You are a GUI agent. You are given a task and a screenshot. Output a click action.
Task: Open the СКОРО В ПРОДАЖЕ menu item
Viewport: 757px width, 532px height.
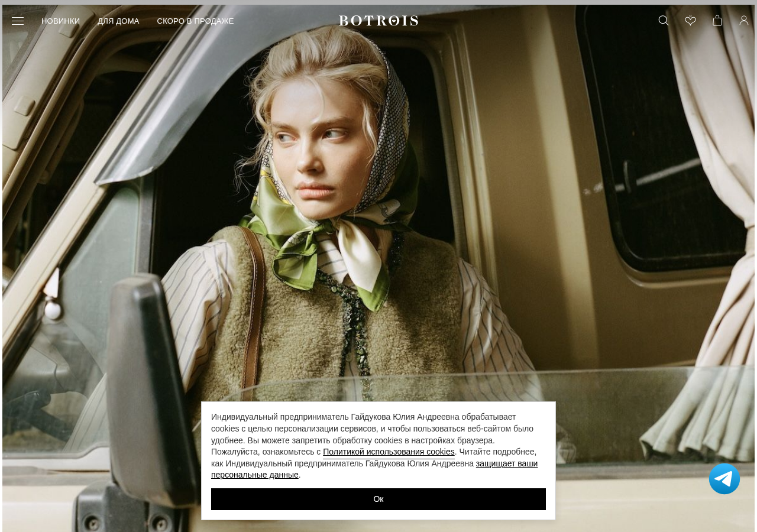(x=195, y=21)
